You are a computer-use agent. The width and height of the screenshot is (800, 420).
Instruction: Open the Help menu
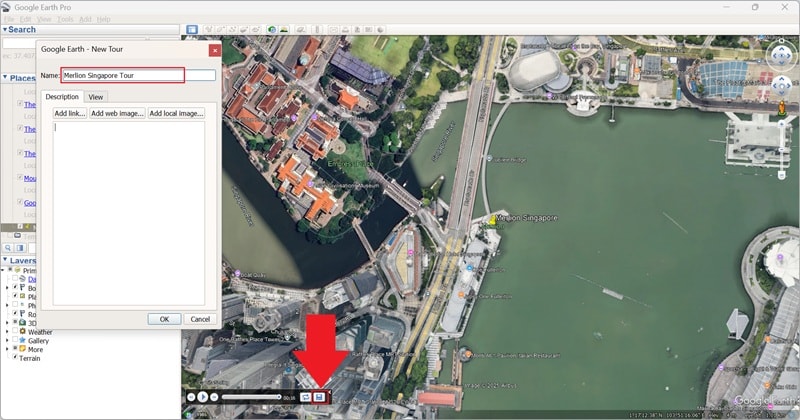(x=104, y=19)
